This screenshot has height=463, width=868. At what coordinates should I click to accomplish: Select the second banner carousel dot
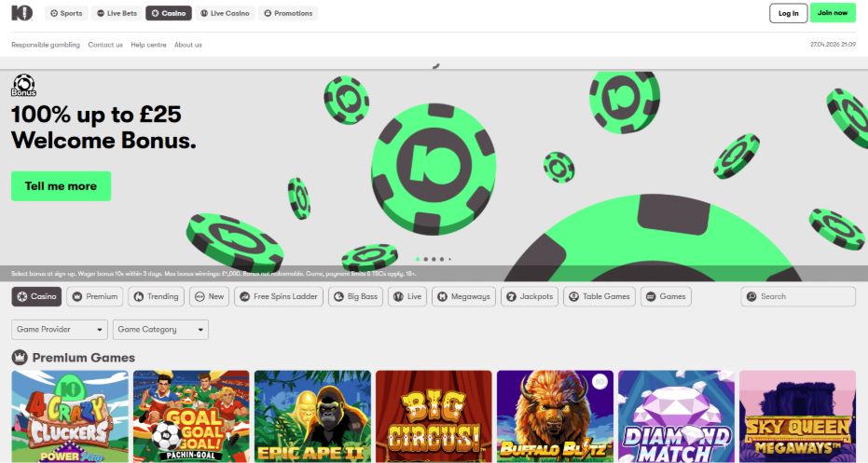[x=426, y=259]
